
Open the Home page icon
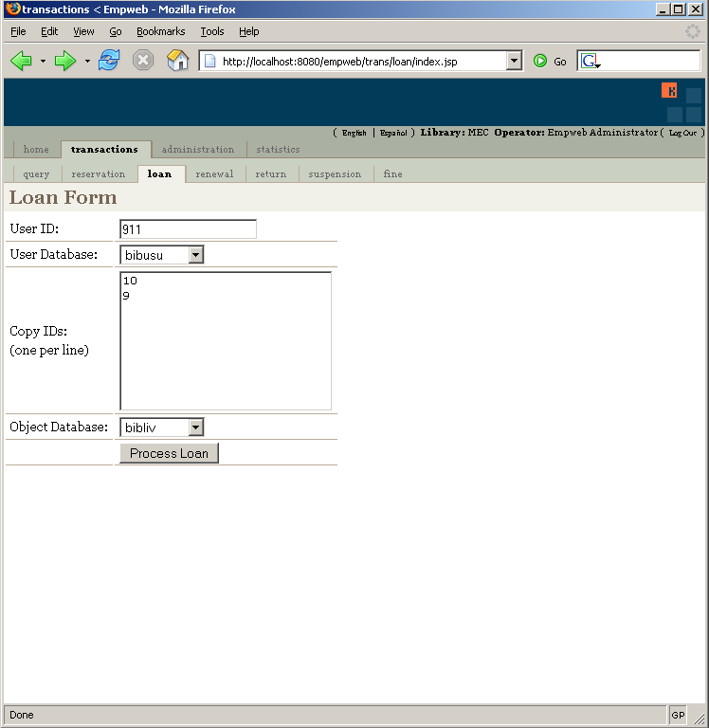click(x=178, y=61)
